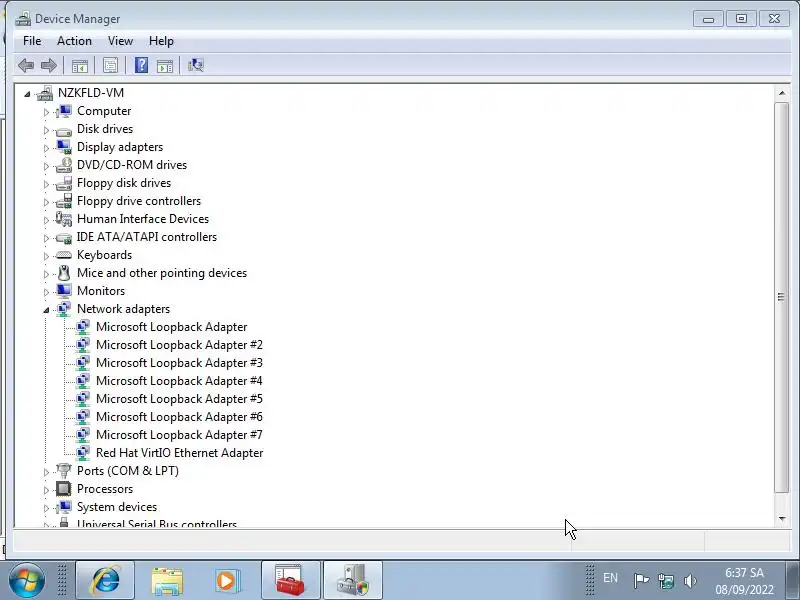Screen dimensions: 800x600
Task: Expand the Monitors category
Action: 46,292
